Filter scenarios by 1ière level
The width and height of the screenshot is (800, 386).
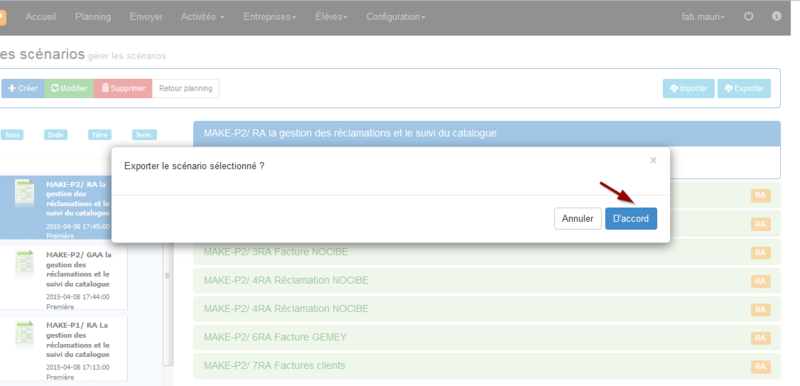(x=99, y=135)
